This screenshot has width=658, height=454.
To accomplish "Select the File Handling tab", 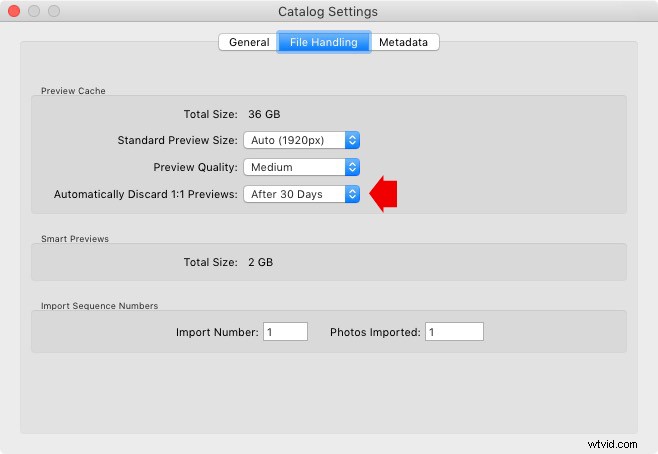I will pos(324,42).
